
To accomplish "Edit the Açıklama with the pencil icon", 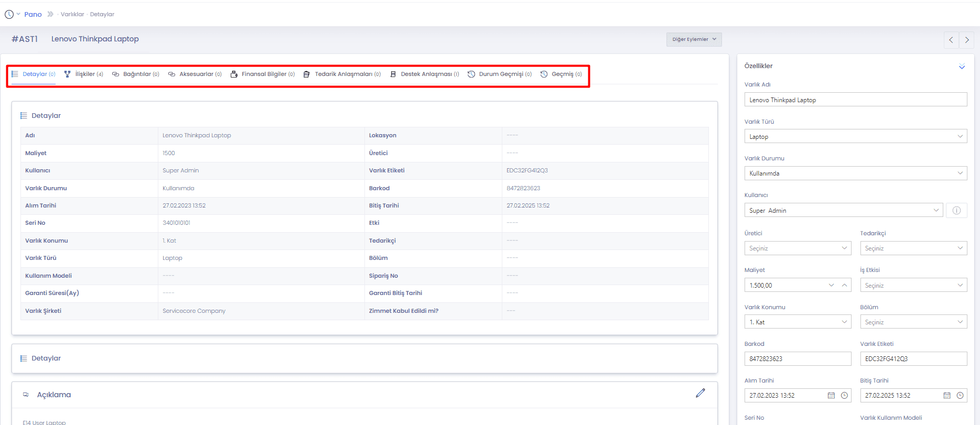I will [x=701, y=393].
